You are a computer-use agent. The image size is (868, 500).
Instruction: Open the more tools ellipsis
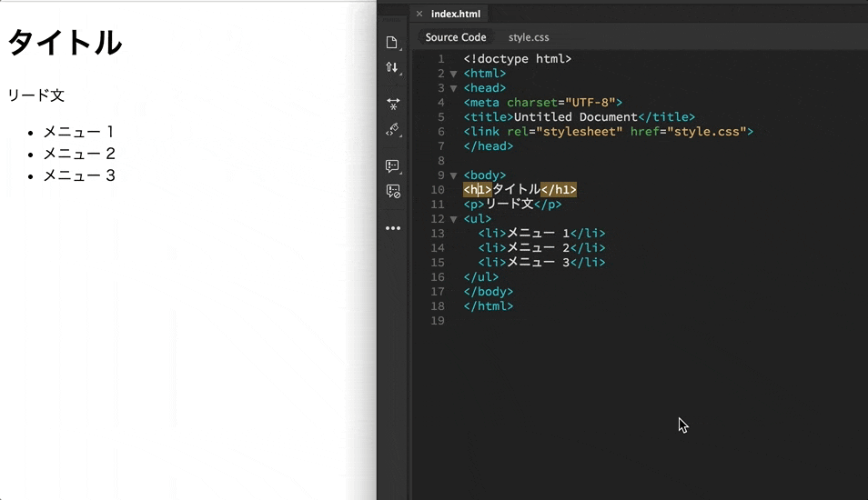393,228
